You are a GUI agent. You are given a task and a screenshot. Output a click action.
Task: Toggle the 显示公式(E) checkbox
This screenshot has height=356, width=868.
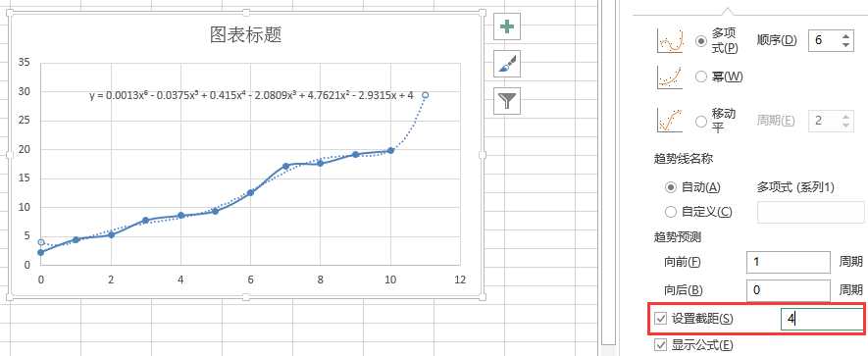(660, 345)
